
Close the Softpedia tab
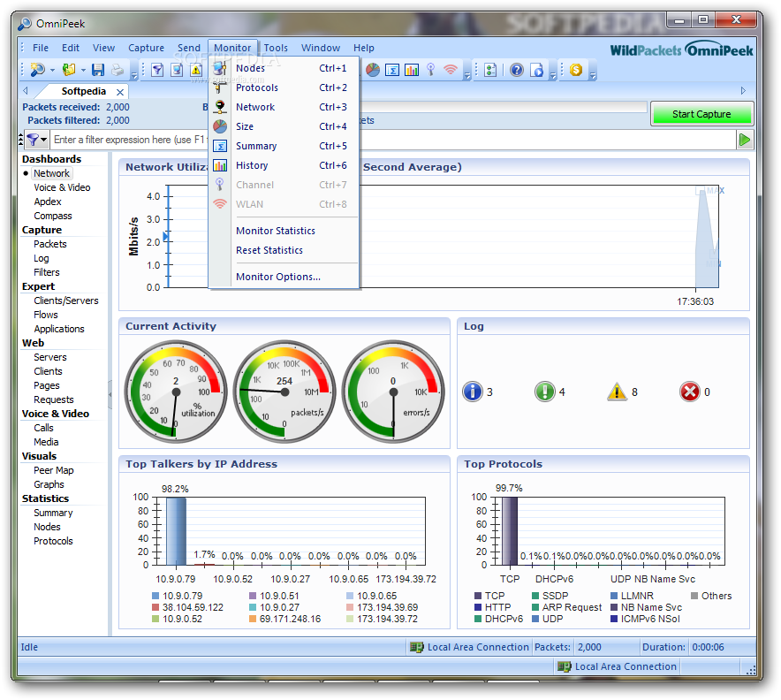[x=120, y=92]
